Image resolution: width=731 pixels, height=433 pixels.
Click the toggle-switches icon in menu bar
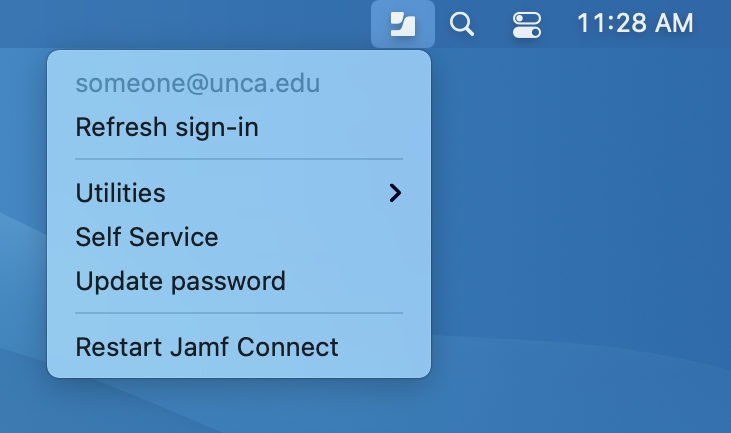526,24
